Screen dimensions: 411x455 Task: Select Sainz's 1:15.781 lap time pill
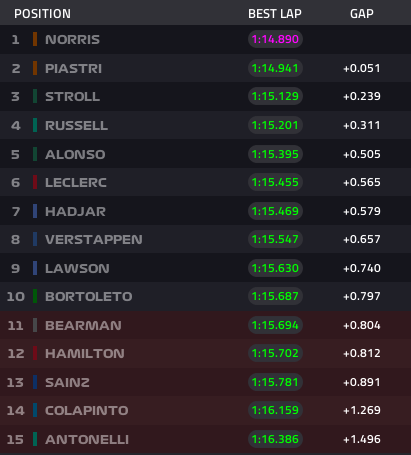click(x=275, y=382)
